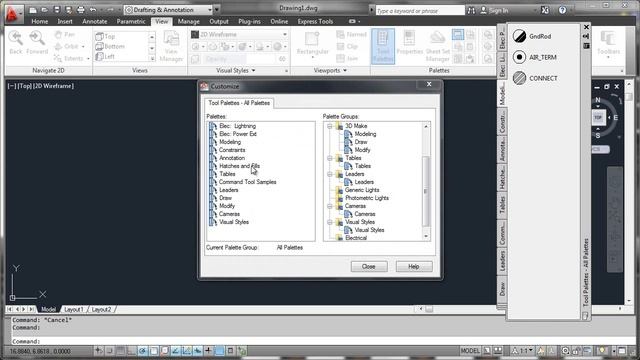
Task: Toggle Polar Tracking in status bar
Action: point(142,351)
